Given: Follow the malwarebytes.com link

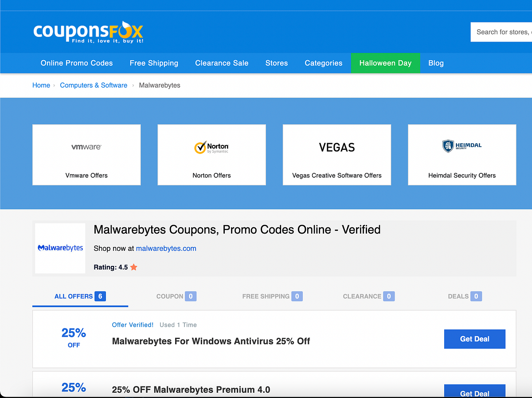Looking at the screenshot, I should tap(166, 248).
